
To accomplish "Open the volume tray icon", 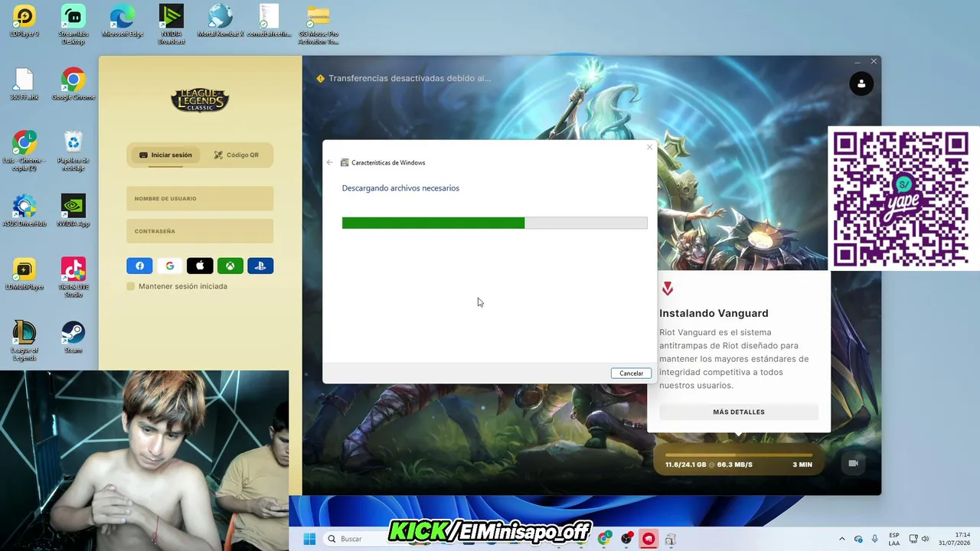I will (925, 539).
